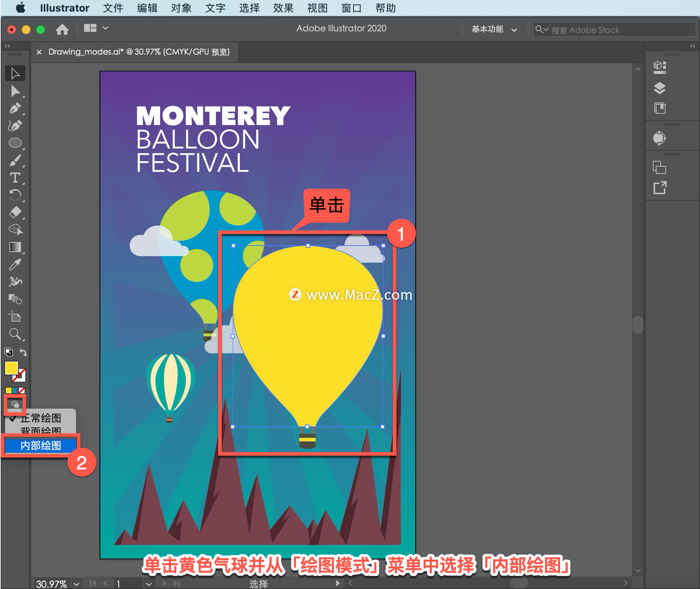Swap fill and stroke arrow
Image resolution: width=700 pixels, height=589 pixels.
[x=23, y=352]
